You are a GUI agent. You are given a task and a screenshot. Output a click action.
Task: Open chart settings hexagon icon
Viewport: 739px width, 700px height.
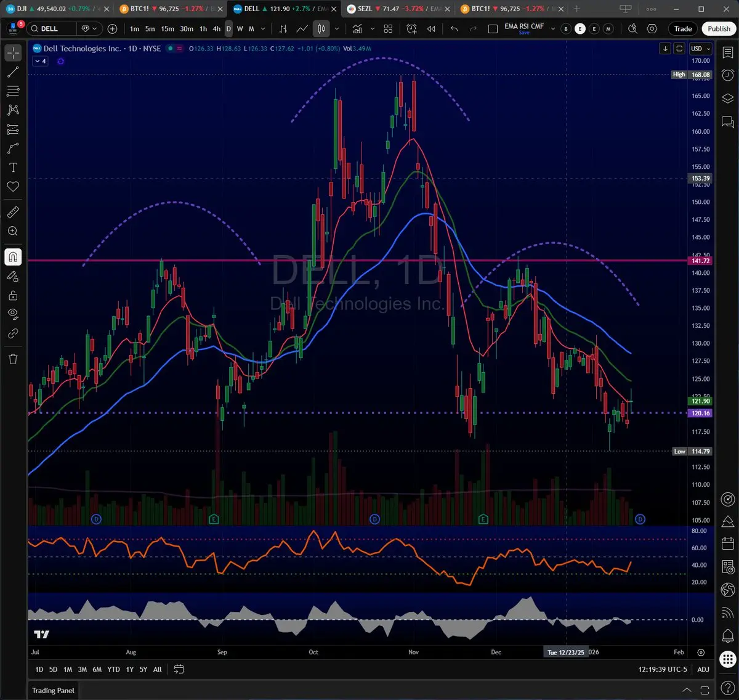point(652,29)
